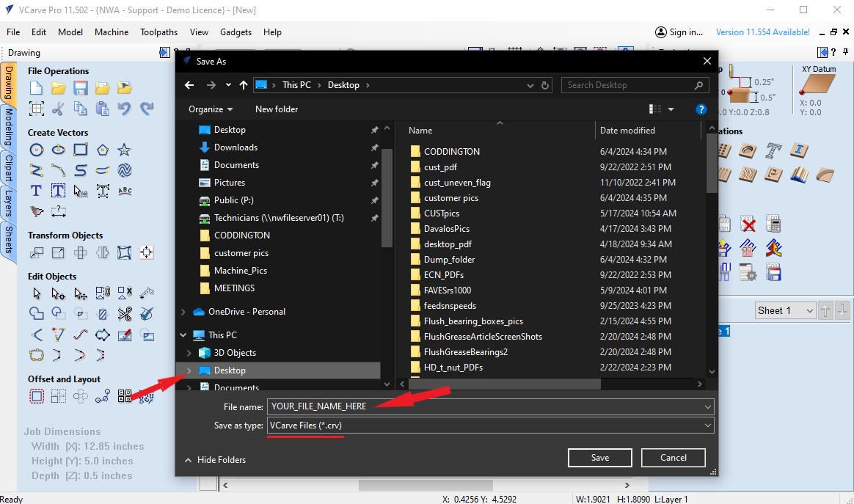Click Sign in at the top
This screenshot has height=504, width=854.
pyautogui.click(x=679, y=32)
